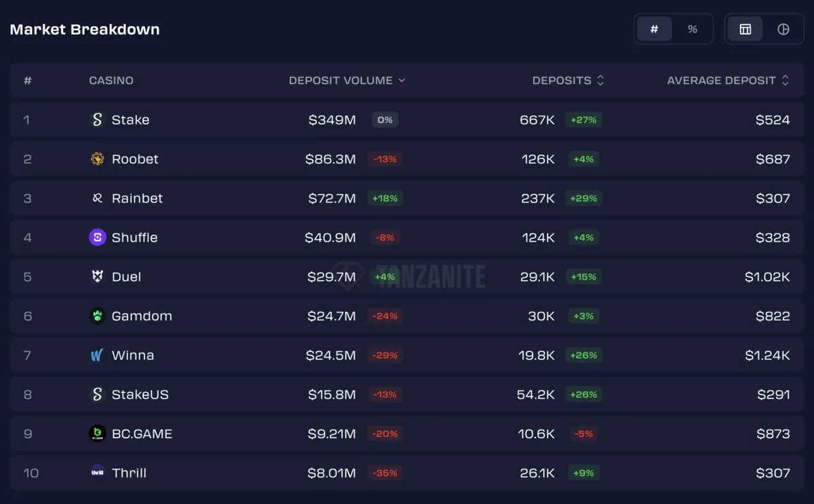814x504 pixels.
Task: Select the BC.GAME casino name
Action: (142, 433)
